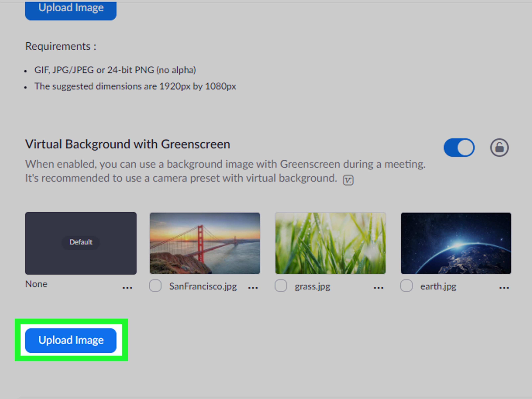Click the SanFrancisco.jpg filename label
532x399 pixels.
click(x=203, y=286)
